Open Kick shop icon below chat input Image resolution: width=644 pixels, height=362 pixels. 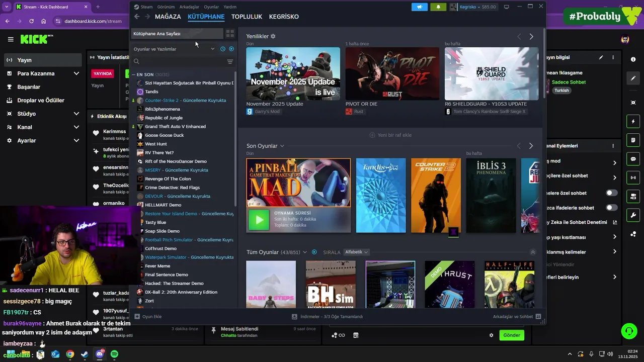pos(356,335)
